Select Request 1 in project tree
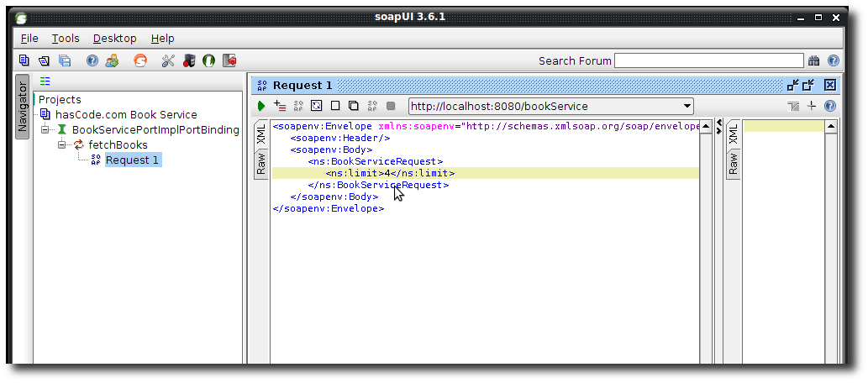868x383 pixels. [x=133, y=160]
